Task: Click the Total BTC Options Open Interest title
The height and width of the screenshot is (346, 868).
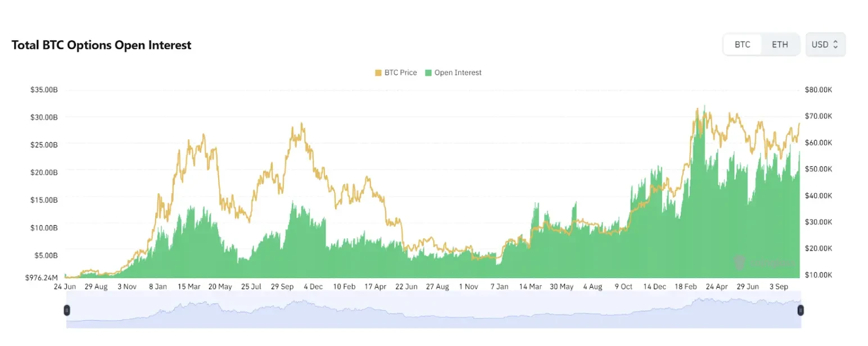Action: [101, 45]
